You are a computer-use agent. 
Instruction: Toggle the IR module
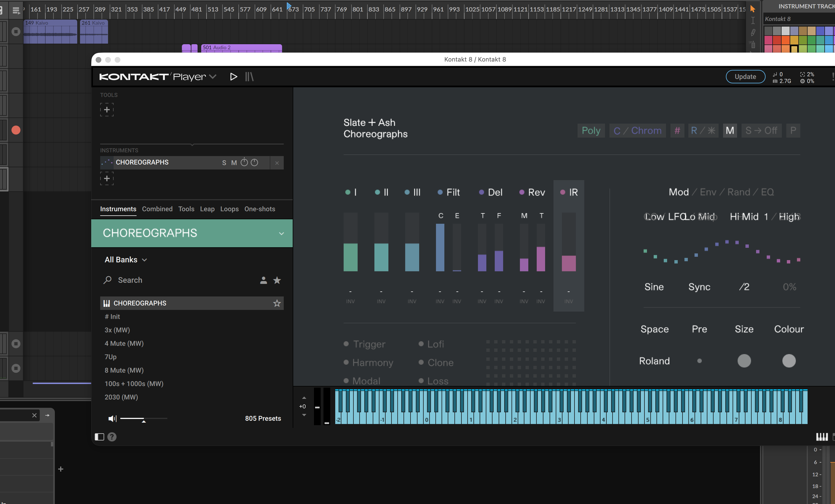(562, 192)
